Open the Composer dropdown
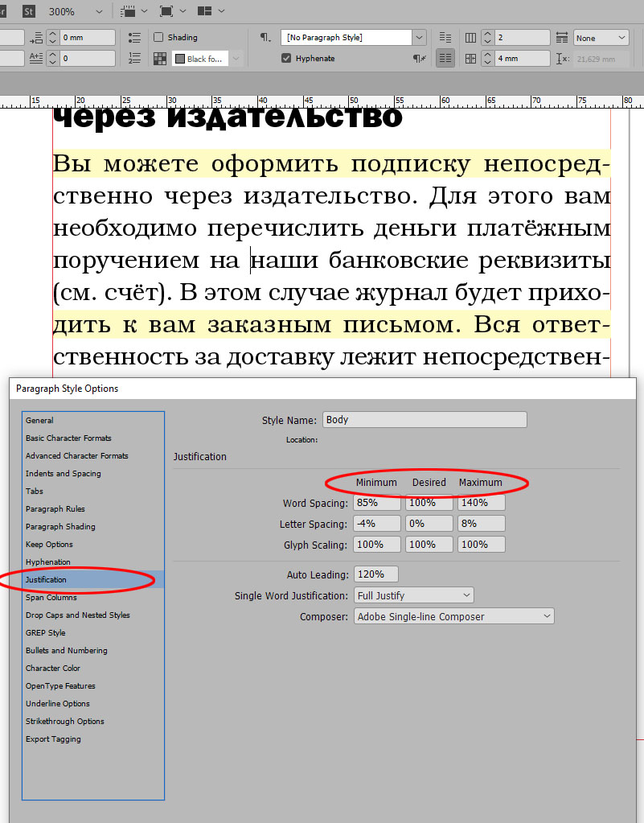The image size is (644, 823). [x=454, y=617]
